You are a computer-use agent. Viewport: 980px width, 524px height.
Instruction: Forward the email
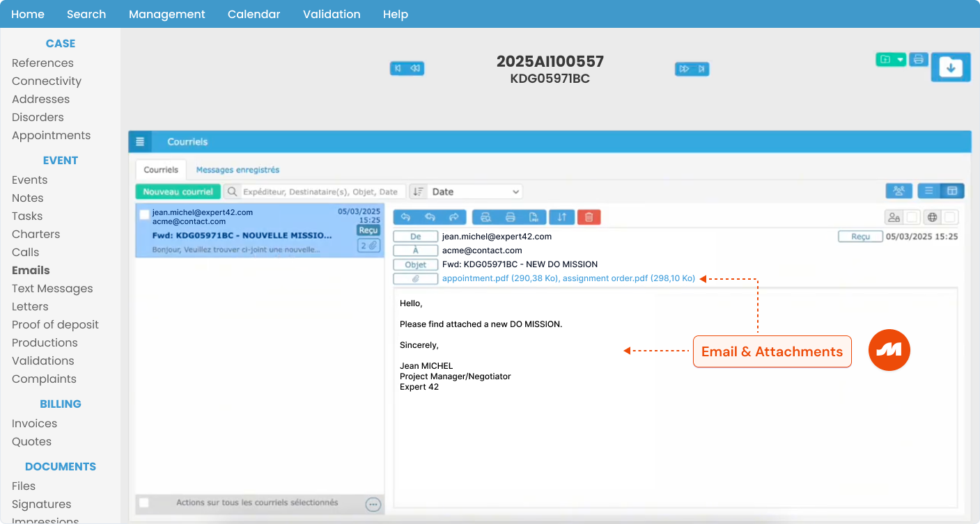[x=454, y=217]
